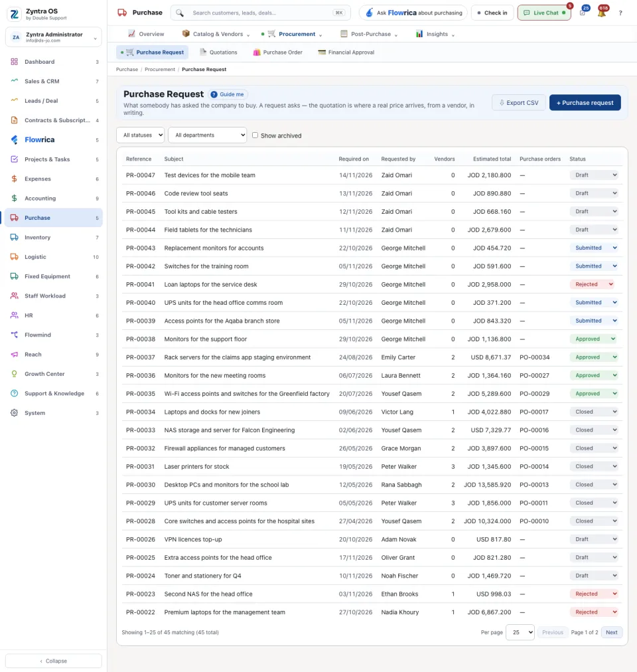
Task: Click subject VPN licences top-up
Action: coord(193,540)
